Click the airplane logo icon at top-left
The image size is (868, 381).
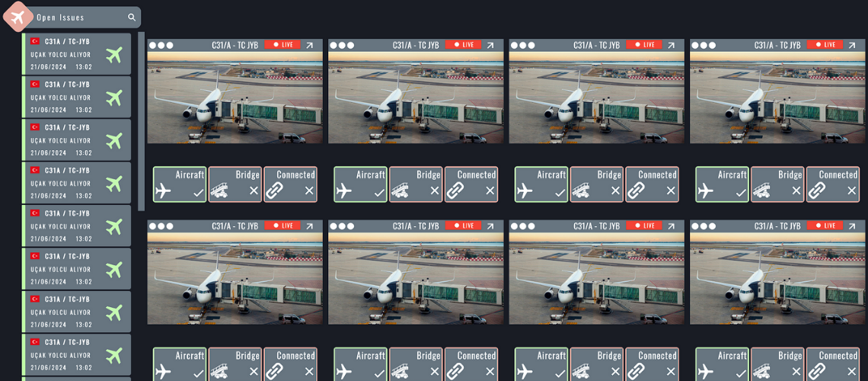coord(18,18)
